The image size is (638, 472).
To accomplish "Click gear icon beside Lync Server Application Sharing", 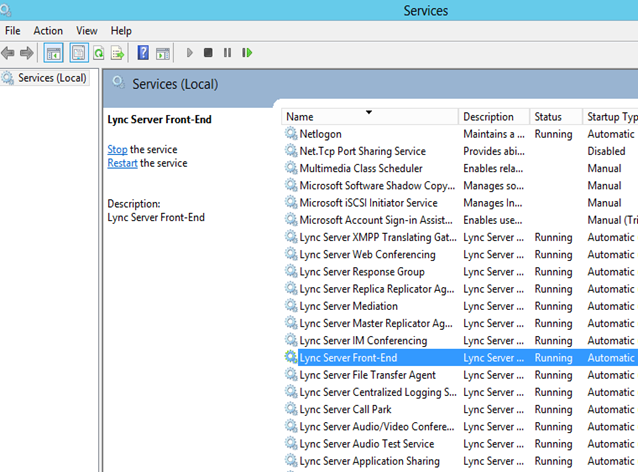I will pos(291,461).
